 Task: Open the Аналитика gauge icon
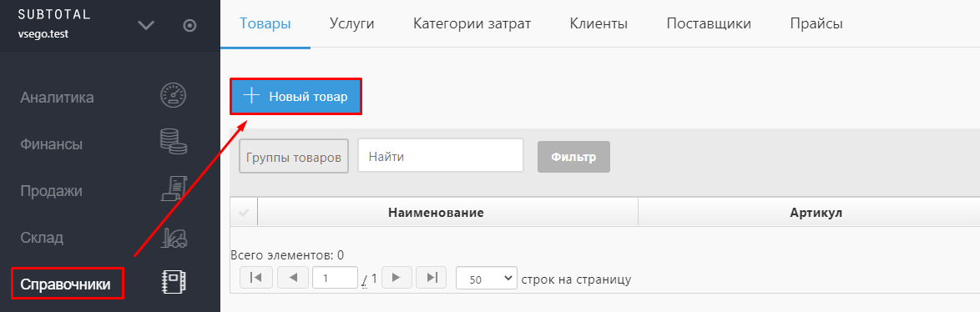click(173, 95)
